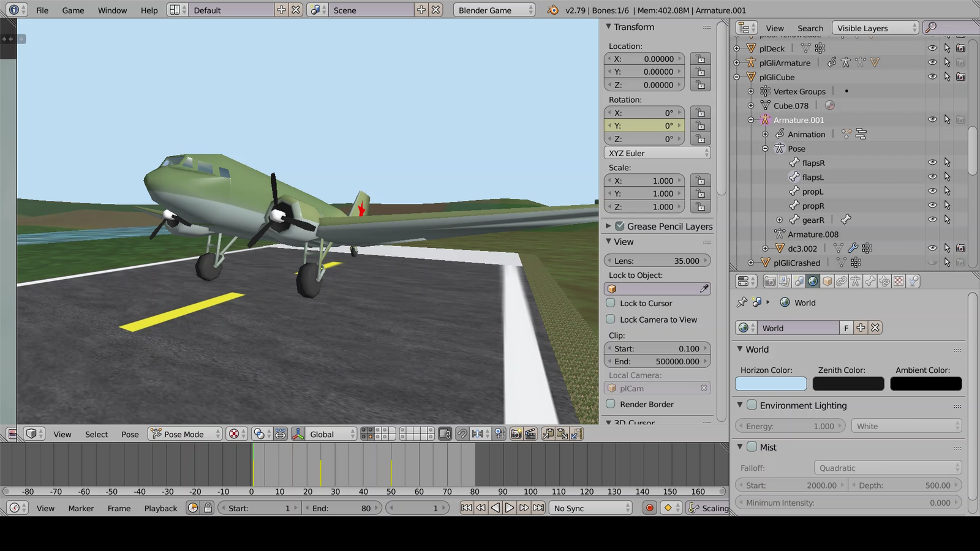980x551 pixels.
Task: Open the Game menu
Action: click(x=73, y=10)
